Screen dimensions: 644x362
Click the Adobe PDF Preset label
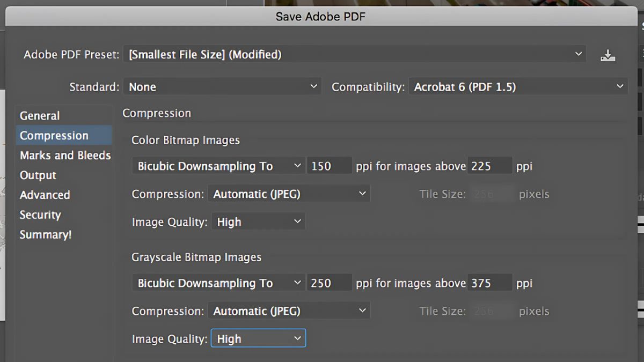pyautogui.click(x=71, y=55)
